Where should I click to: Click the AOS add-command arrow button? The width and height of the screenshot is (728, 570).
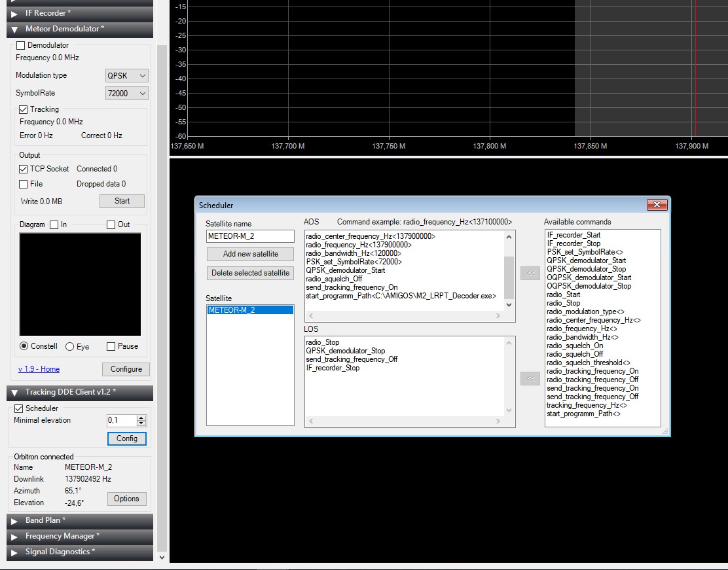point(530,273)
